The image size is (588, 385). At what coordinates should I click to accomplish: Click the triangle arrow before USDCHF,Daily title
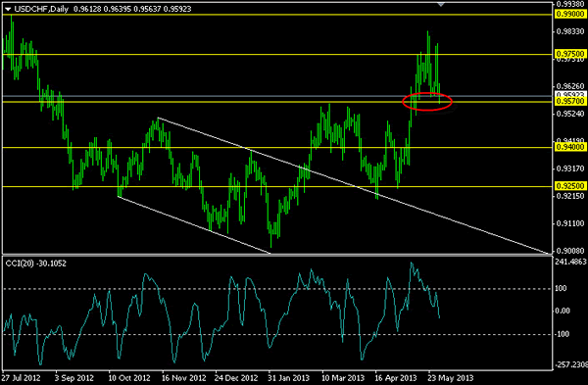pos(8,9)
